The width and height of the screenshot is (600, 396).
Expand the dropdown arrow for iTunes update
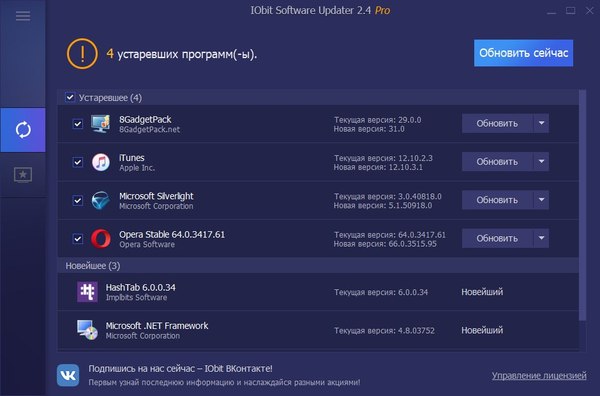pyautogui.click(x=541, y=161)
